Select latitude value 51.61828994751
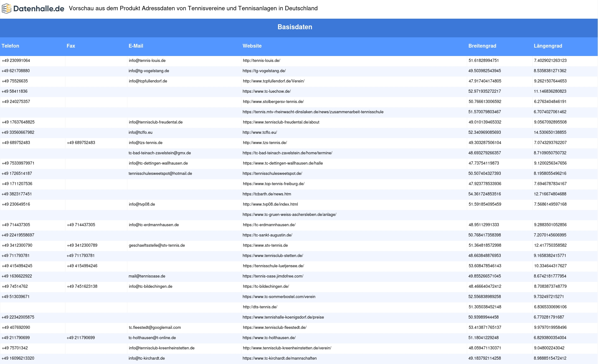598x364 pixels. [484, 61]
